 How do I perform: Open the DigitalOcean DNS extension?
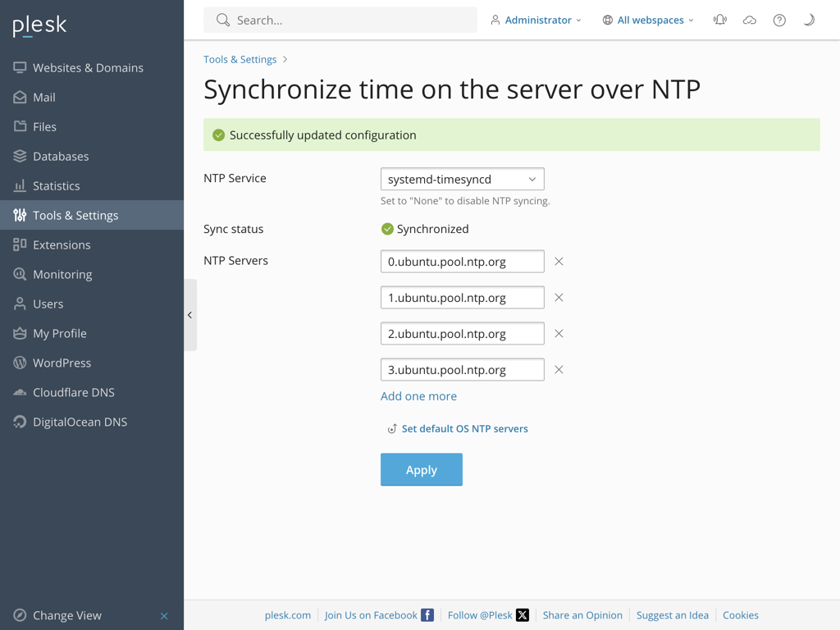click(x=80, y=422)
